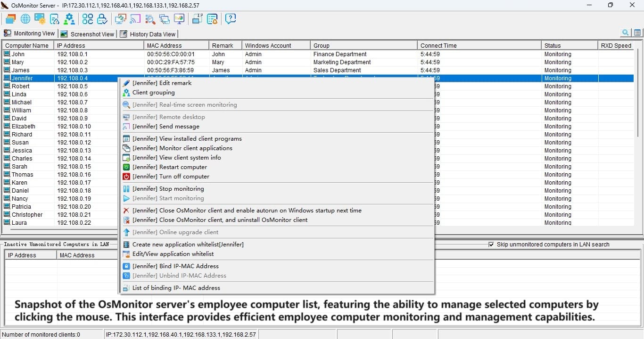The image size is (644, 339).
Task: Open the gear-with-people group settings icon
Action: point(69,19)
